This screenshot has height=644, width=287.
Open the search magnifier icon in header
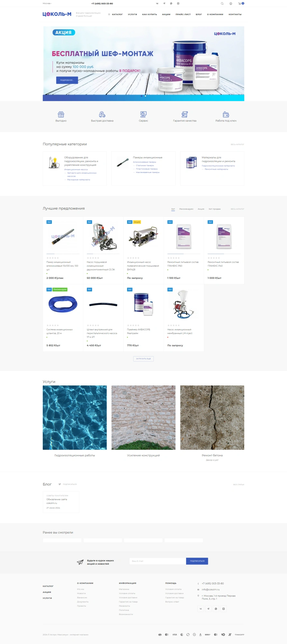[222, 4]
